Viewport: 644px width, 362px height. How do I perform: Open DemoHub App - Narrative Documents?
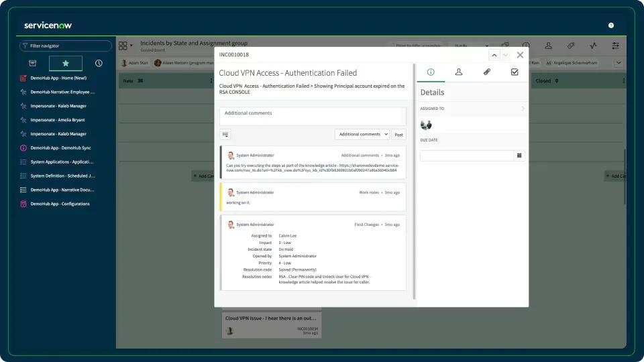(x=62, y=190)
